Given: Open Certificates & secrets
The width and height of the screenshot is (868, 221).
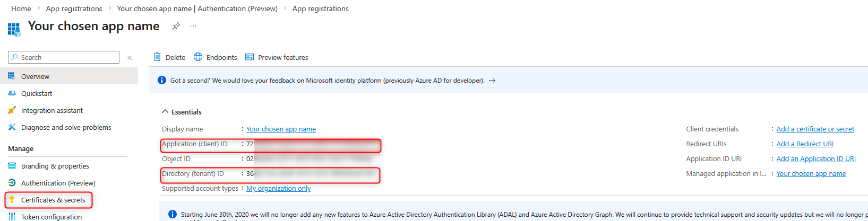Looking at the screenshot, I should pos(53,200).
